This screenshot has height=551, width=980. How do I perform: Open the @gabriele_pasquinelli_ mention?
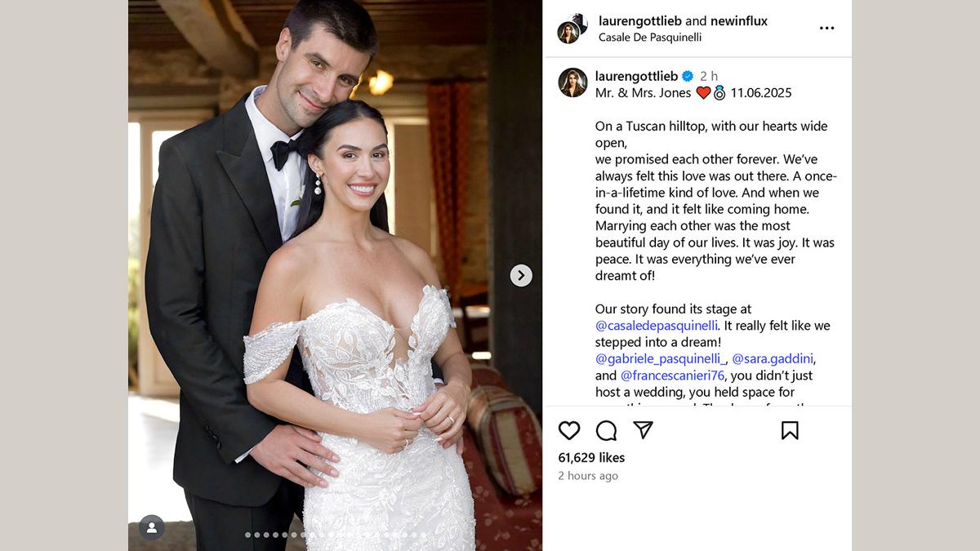[x=660, y=359]
